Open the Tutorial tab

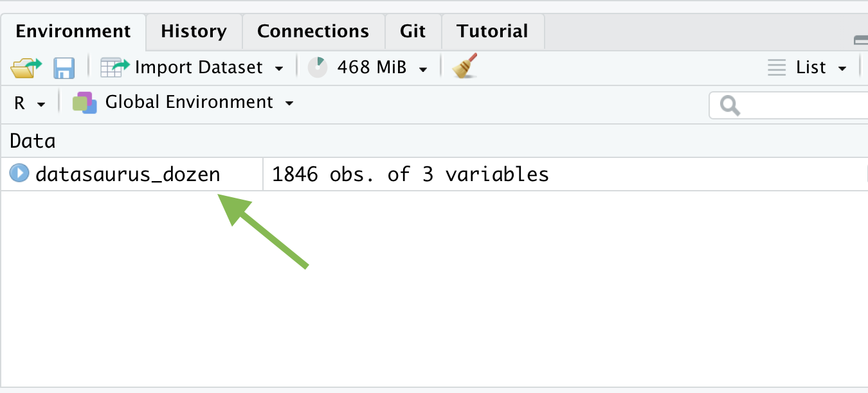(493, 31)
